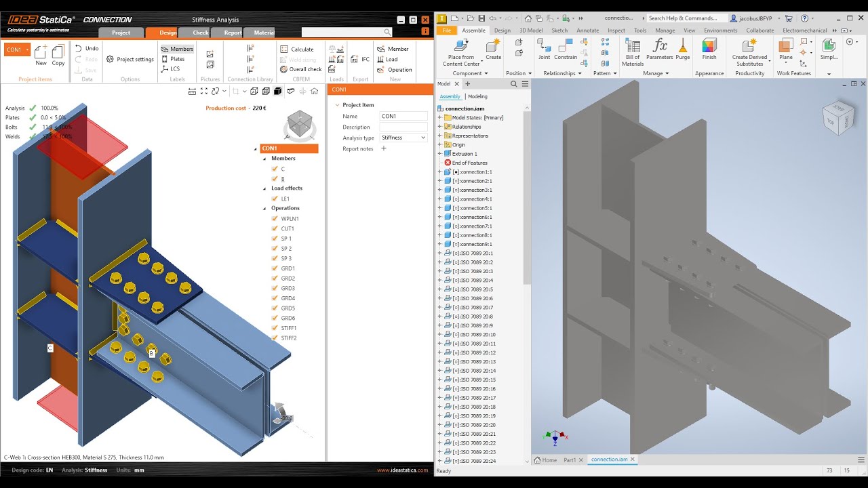Toggle the STIFF2 operation checkbox
The height and width of the screenshot is (488, 868).
click(x=275, y=338)
